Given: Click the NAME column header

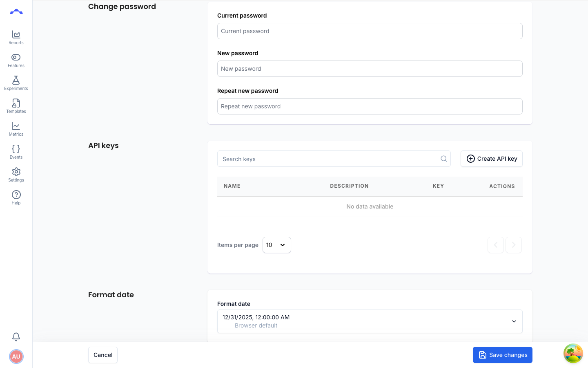Looking at the screenshot, I should 232,186.
